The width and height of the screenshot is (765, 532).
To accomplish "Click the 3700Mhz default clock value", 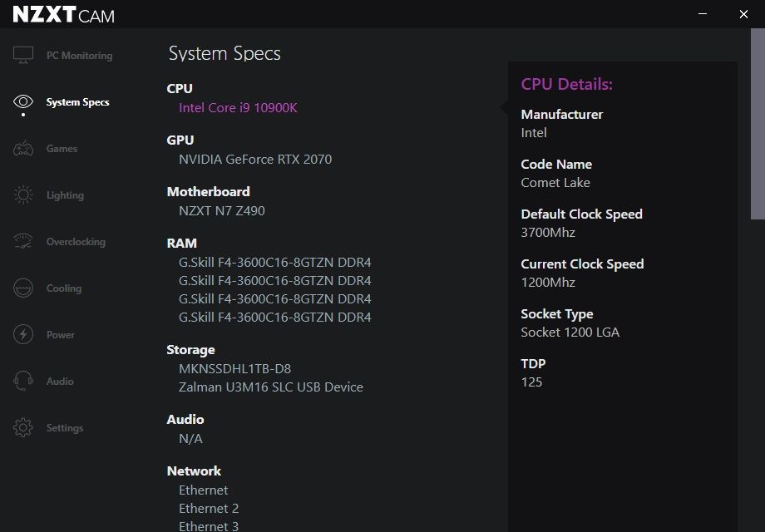I will click(x=548, y=233).
